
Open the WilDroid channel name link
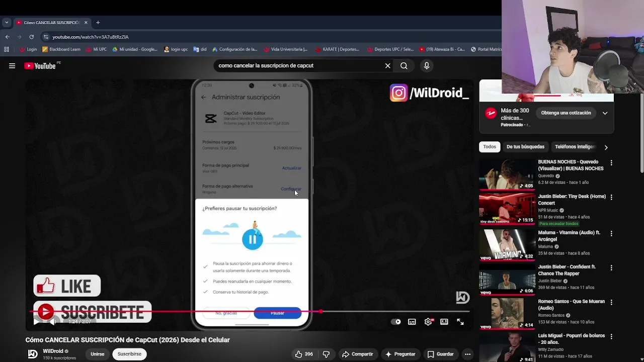(53, 351)
